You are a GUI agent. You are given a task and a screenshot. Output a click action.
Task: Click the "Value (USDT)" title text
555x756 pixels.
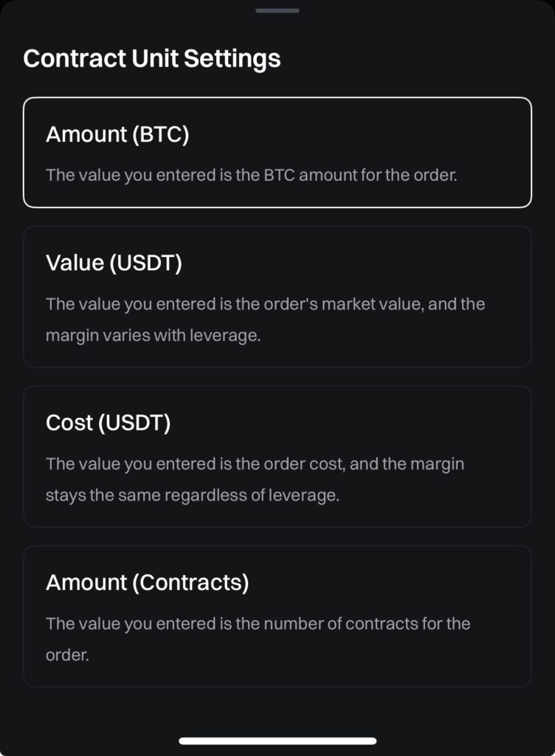pyautogui.click(x=114, y=263)
